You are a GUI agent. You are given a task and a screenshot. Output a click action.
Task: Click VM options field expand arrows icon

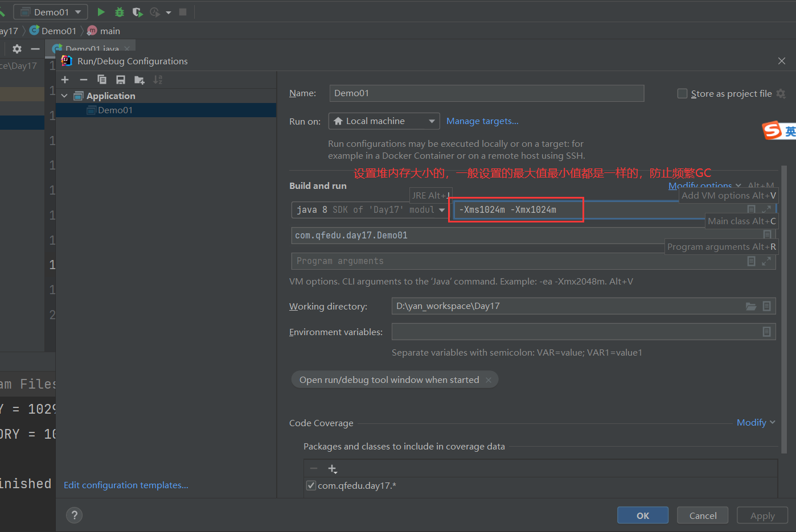click(x=766, y=209)
